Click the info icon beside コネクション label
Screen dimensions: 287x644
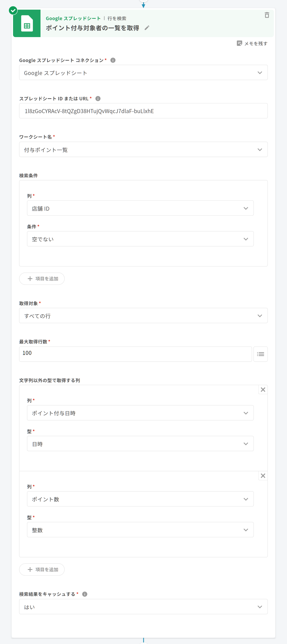[x=113, y=60]
